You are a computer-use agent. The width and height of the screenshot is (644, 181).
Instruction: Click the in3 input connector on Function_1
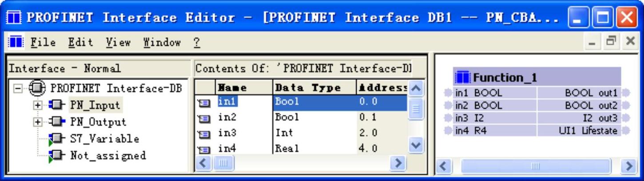tap(448, 118)
